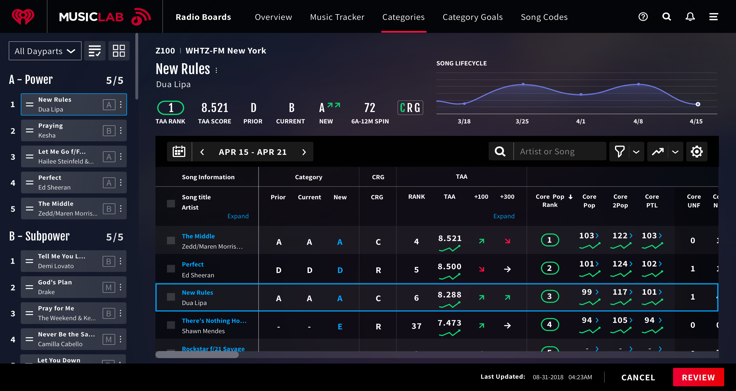
Task: Click the table search magnifier icon
Action: (x=500, y=152)
